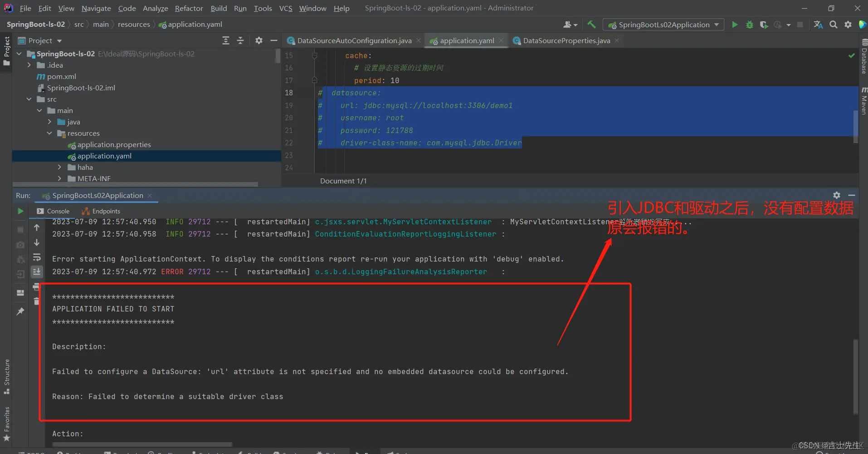Open the File menu
868x454 pixels.
click(x=25, y=8)
